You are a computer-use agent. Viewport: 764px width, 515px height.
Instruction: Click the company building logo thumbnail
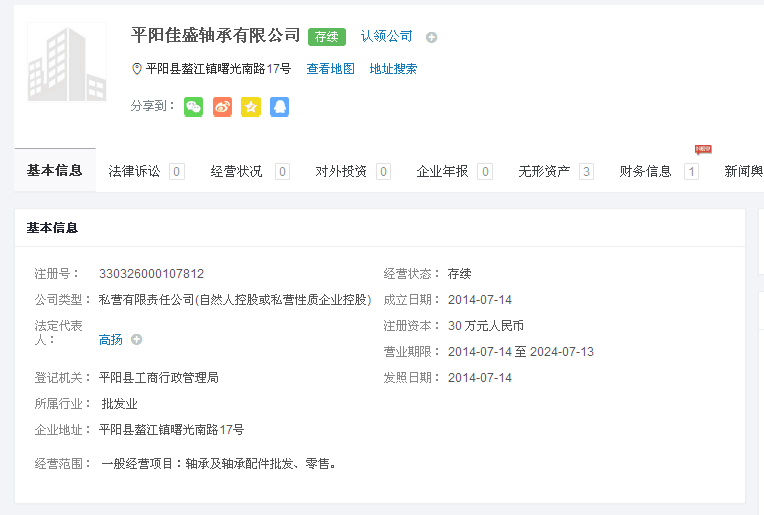coord(67,62)
